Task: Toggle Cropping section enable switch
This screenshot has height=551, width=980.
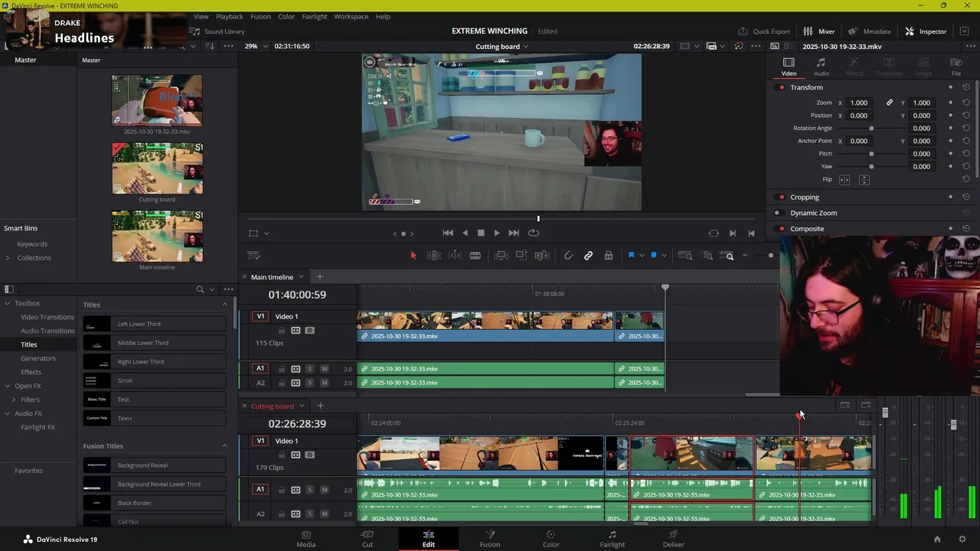Action: tap(781, 197)
